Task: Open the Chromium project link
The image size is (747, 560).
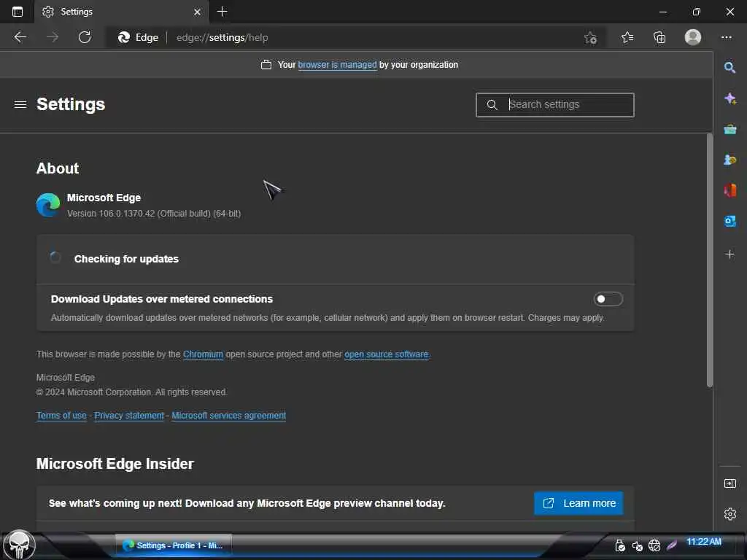Action: [x=203, y=354]
